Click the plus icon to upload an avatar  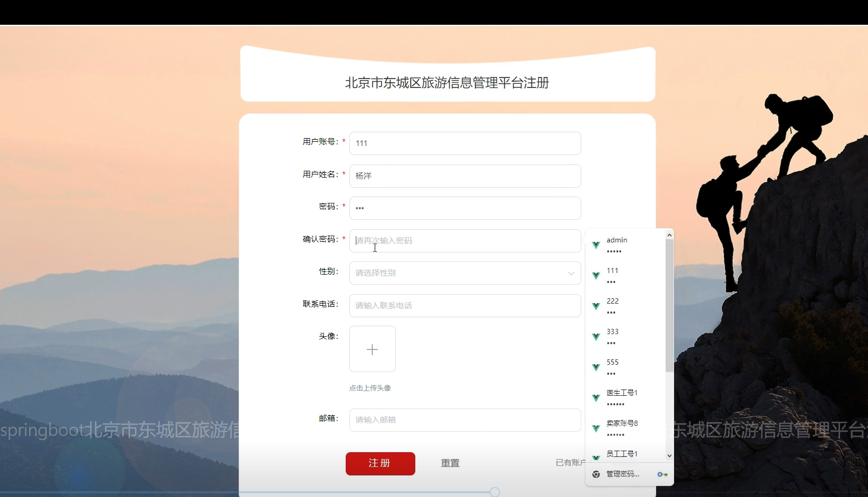[372, 349]
